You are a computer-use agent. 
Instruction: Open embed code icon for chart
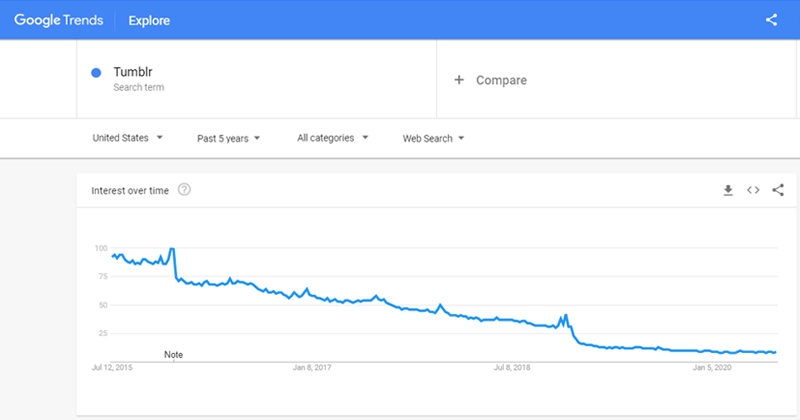click(x=753, y=190)
